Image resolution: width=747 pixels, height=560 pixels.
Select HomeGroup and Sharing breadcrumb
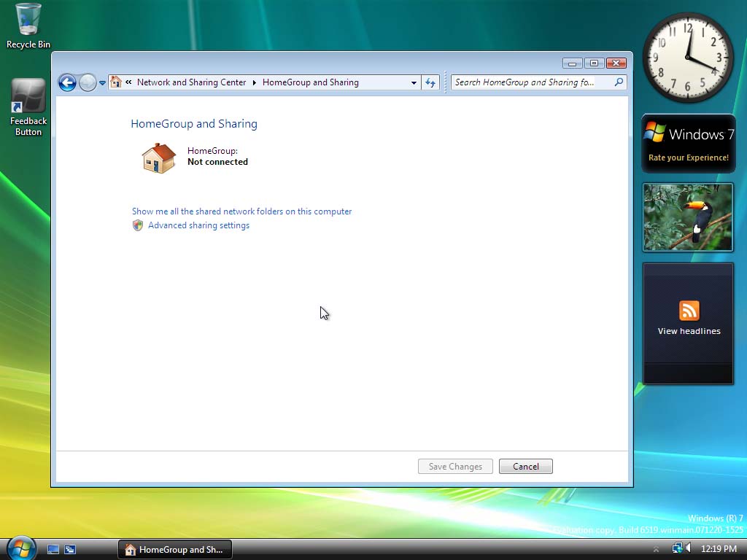tap(311, 82)
